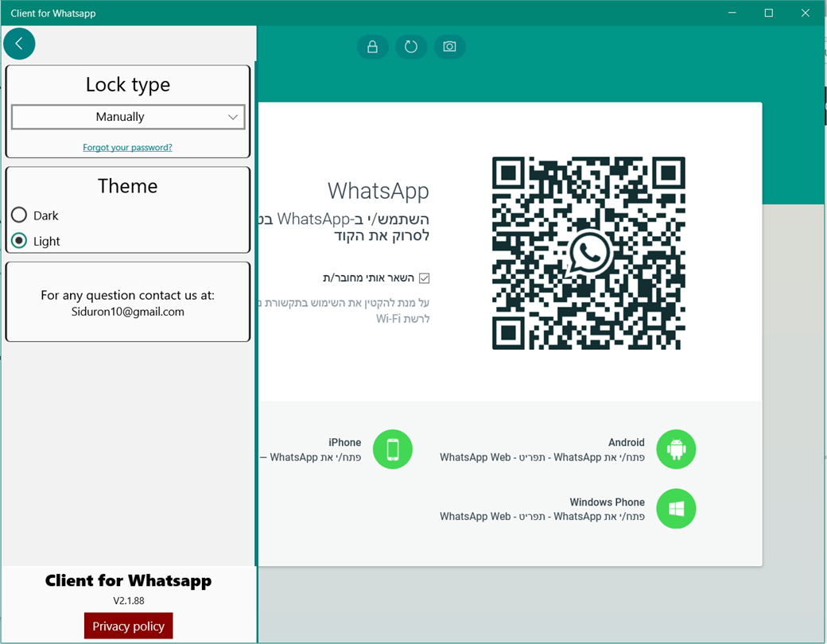Screen dimensions: 827x644
Task: Select the Light theme radio button
Action: (19, 241)
